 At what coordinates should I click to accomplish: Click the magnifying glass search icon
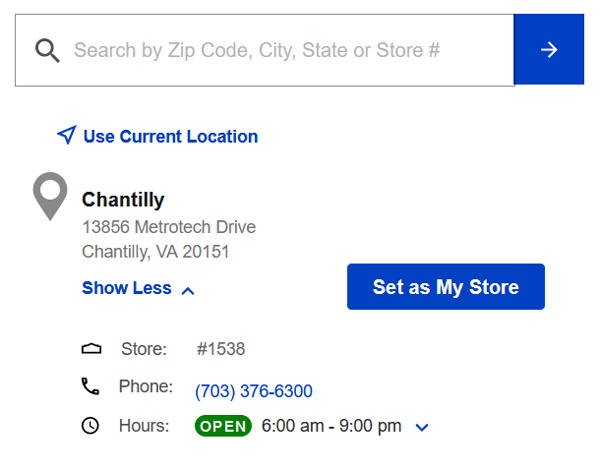click(x=47, y=50)
